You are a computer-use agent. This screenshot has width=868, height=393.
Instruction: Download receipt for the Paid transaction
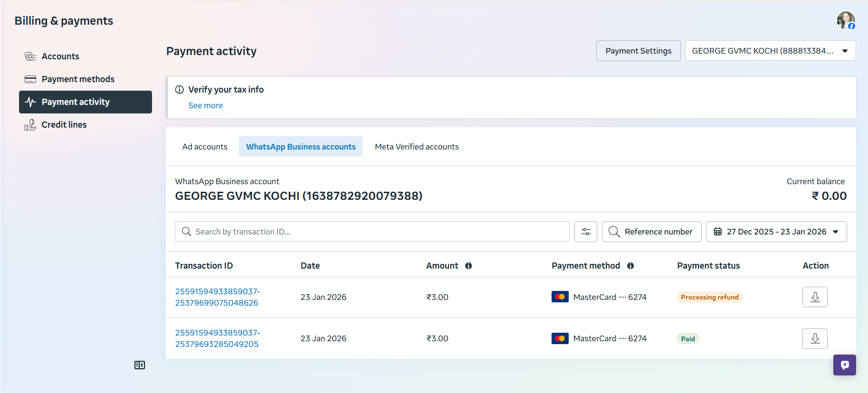point(814,338)
